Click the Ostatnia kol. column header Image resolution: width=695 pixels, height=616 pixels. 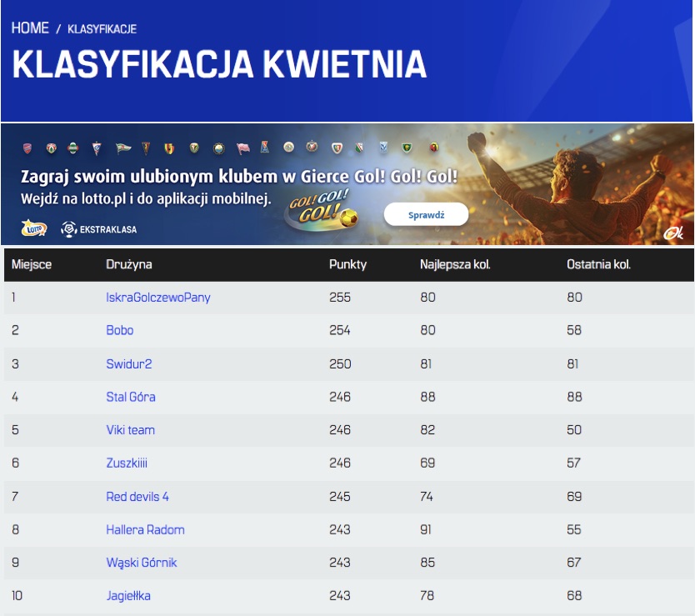point(598,264)
